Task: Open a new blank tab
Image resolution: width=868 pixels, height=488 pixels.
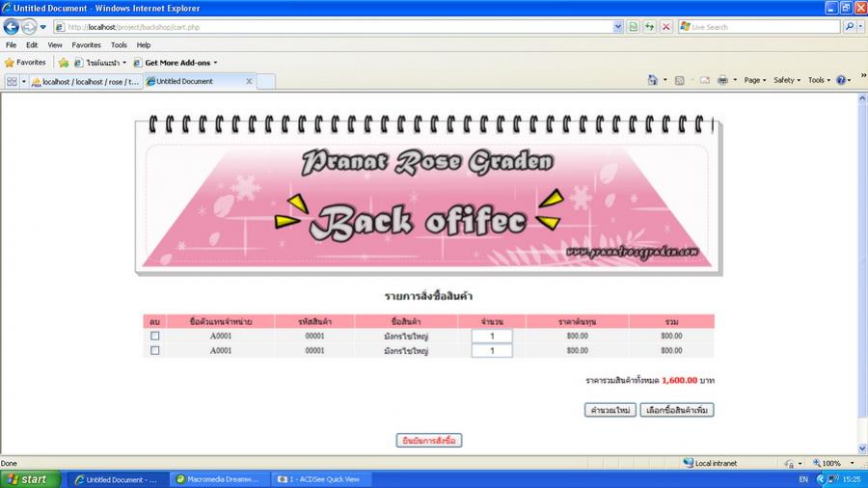Action: [266, 81]
